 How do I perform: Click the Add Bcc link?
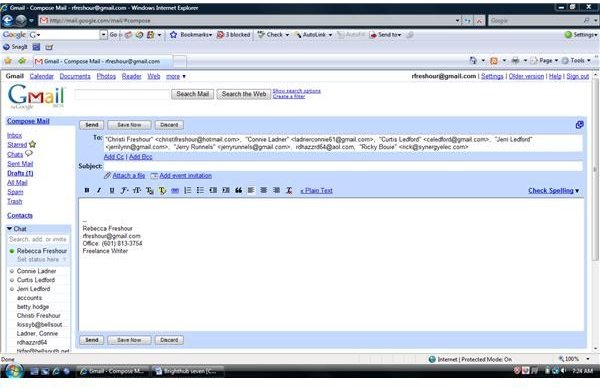point(140,157)
